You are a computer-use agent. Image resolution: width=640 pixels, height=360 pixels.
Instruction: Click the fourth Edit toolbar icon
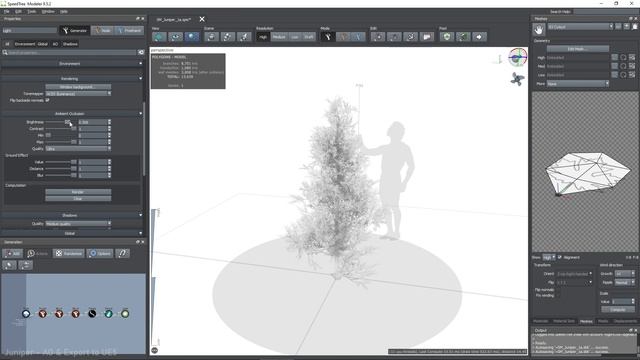427,37
